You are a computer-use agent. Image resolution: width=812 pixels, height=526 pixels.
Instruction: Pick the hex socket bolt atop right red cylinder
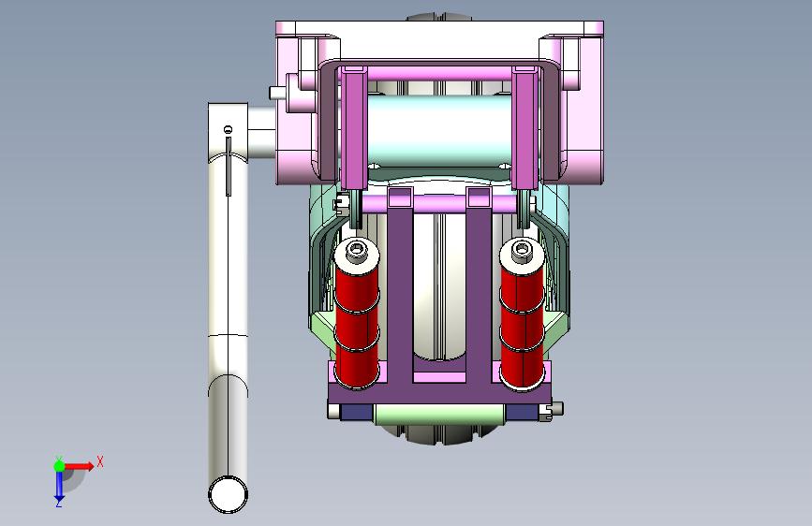(x=522, y=251)
